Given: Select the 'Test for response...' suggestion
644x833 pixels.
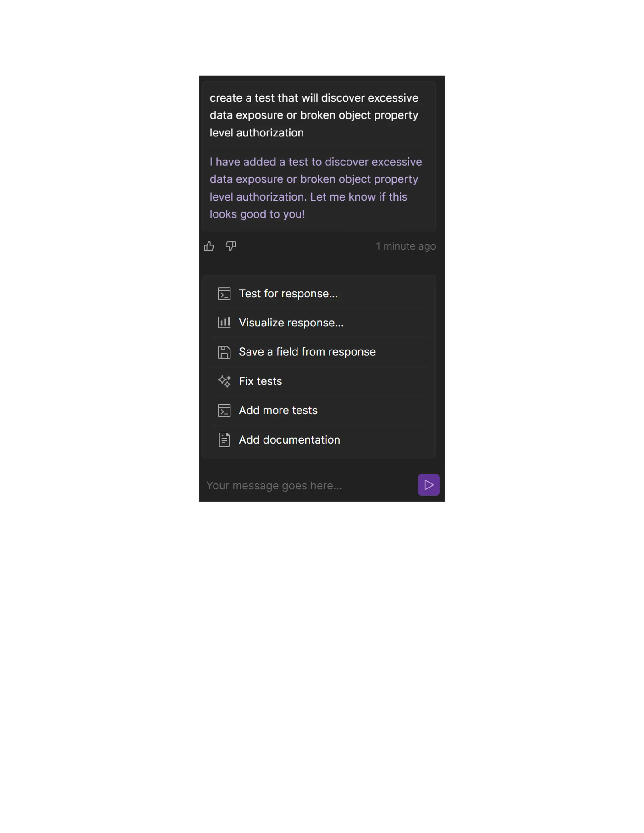Looking at the screenshot, I should click(x=319, y=294).
